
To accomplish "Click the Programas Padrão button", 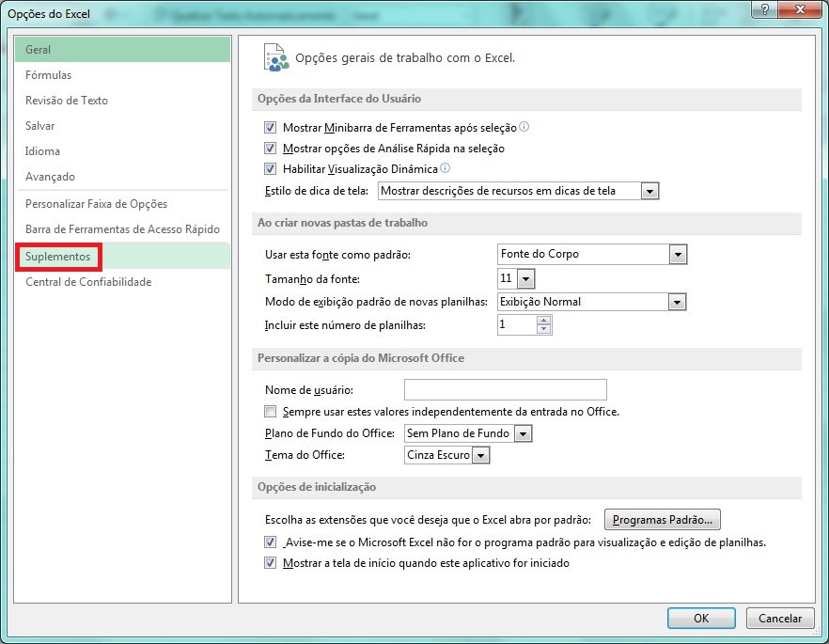I will [x=662, y=519].
